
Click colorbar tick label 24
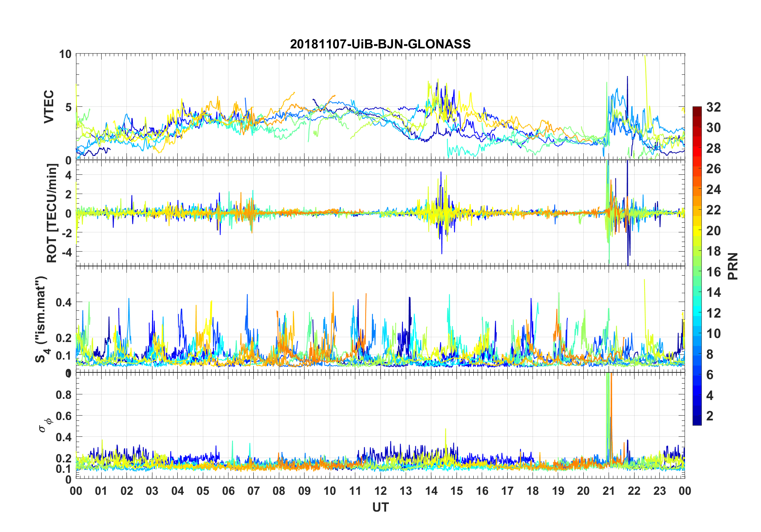(714, 189)
